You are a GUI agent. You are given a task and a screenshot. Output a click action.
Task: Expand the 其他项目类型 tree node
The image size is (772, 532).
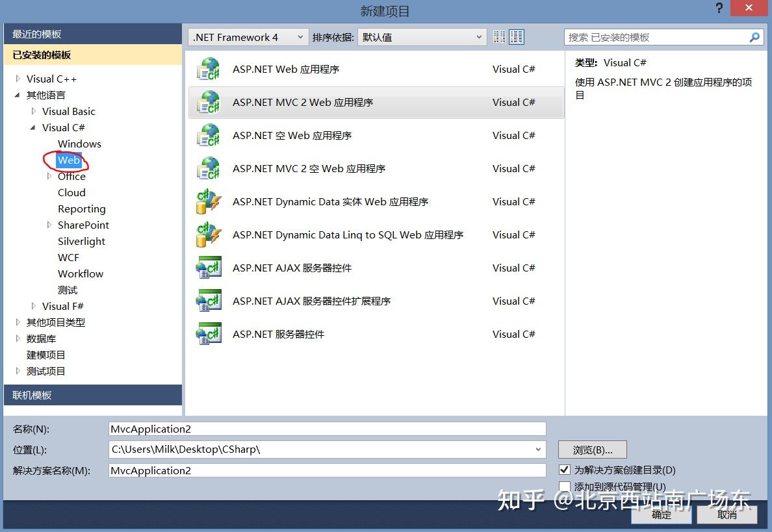click(x=18, y=322)
